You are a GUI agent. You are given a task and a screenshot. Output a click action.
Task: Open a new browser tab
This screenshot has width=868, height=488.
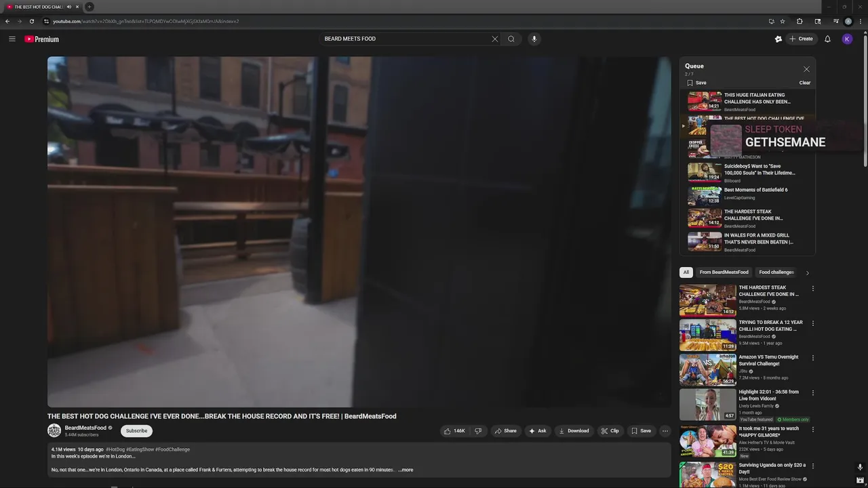pos(89,7)
